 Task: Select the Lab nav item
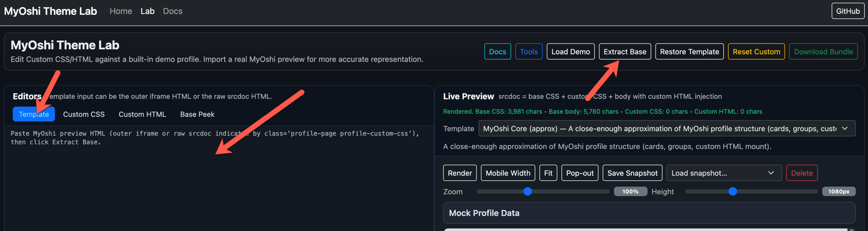coord(147,11)
